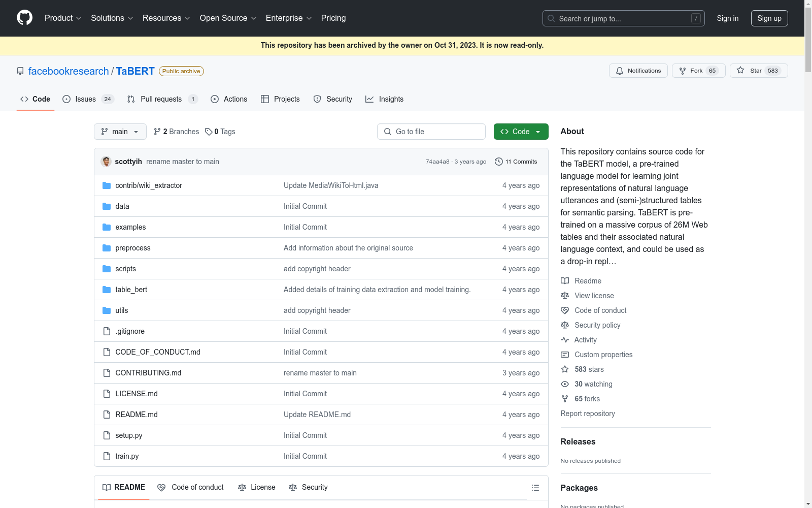Open the 11 Commits link
The height and width of the screenshot is (508, 812).
click(516, 162)
